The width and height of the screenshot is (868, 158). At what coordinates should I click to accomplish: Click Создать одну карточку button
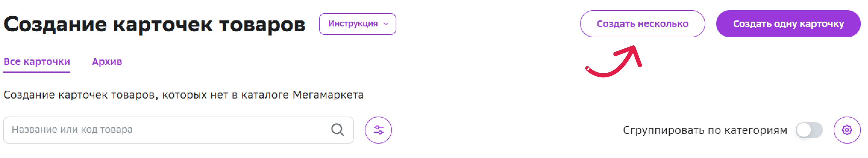(788, 24)
